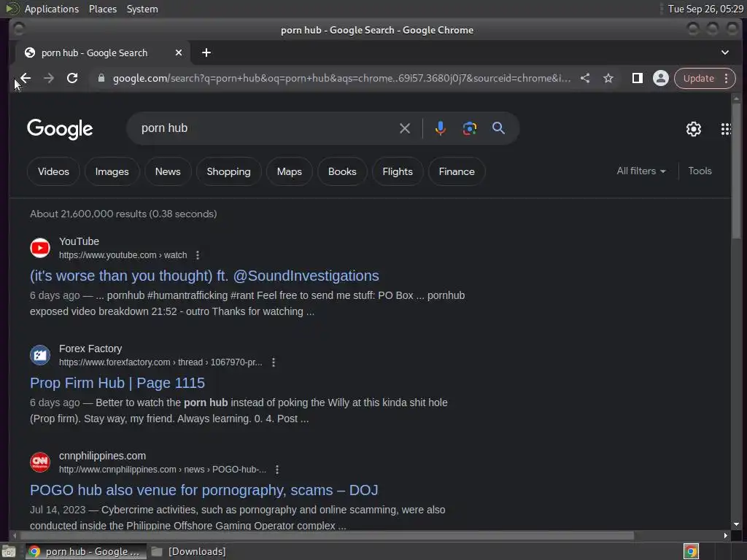The height and width of the screenshot is (560, 747).
Task: Click the address bar URL
Action: click(341, 78)
